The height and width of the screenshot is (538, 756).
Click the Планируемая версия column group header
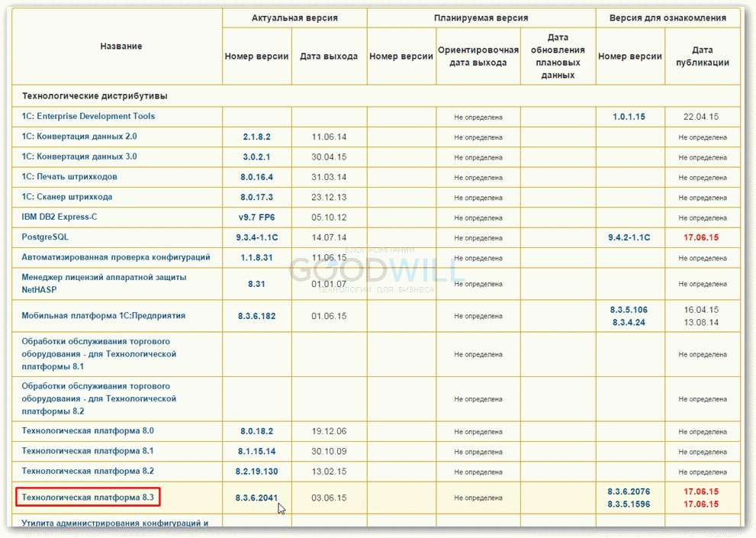click(481, 18)
